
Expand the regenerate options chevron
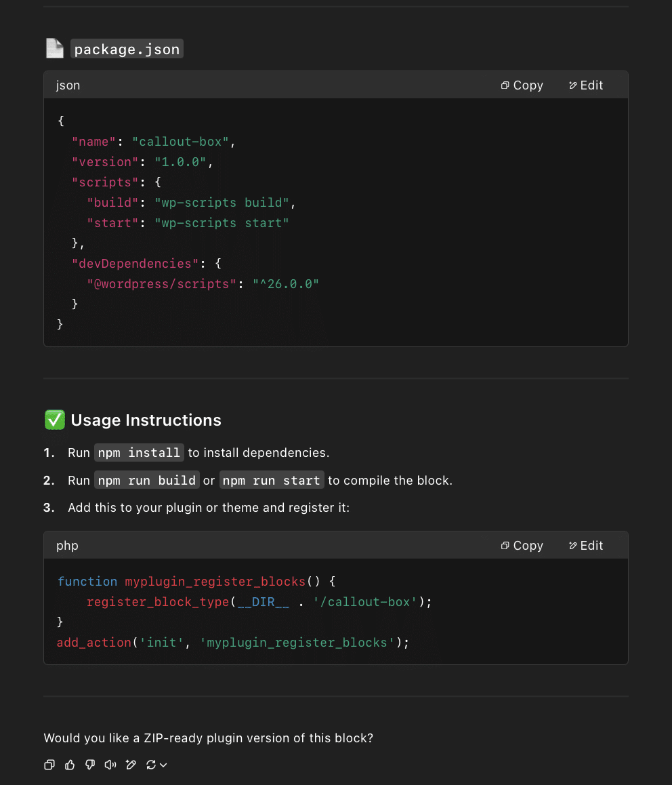point(163,765)
